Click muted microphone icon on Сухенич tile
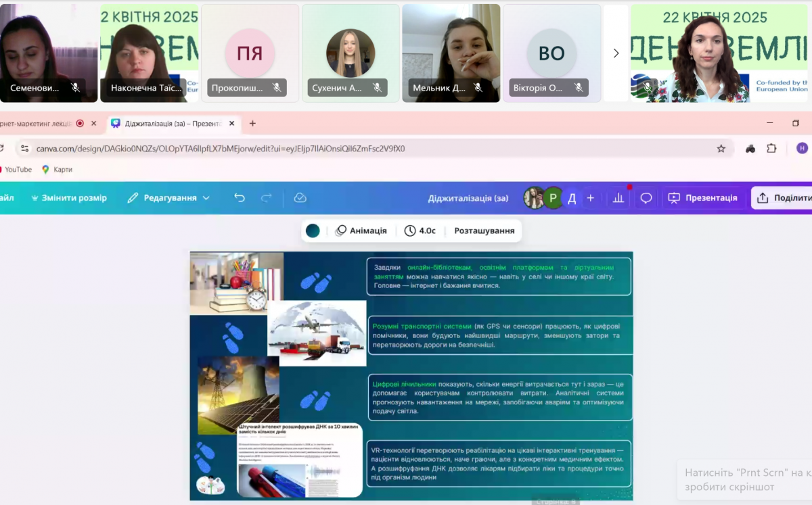 coord(378,88)
